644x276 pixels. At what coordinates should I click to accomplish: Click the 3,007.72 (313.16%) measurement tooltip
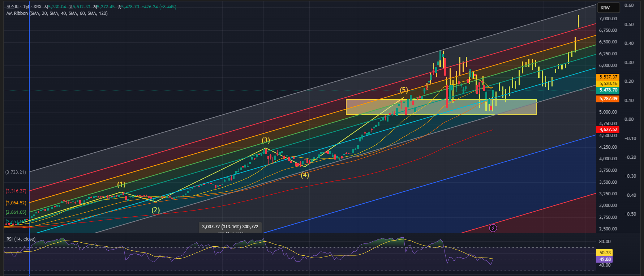pyautogui.click(x=230, y=227)
